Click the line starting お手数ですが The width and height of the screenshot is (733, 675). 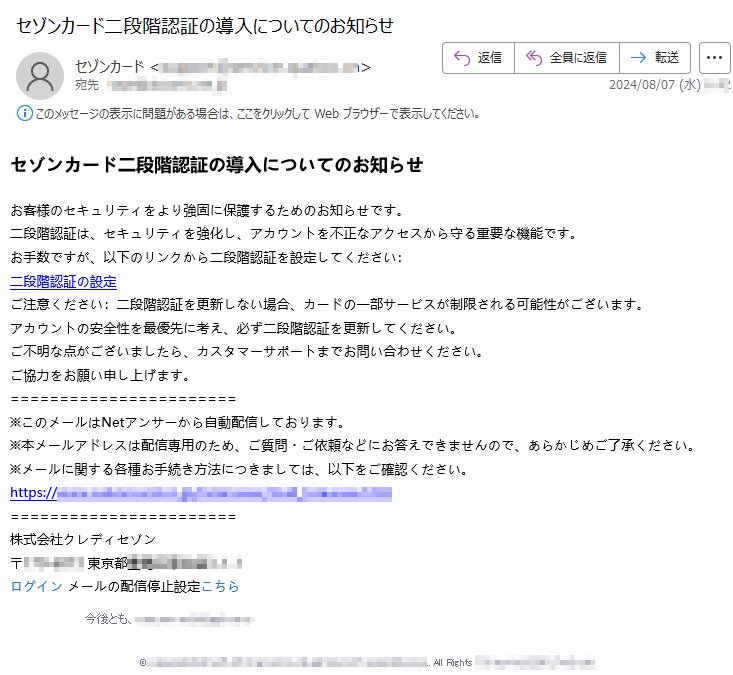[206, 258]
